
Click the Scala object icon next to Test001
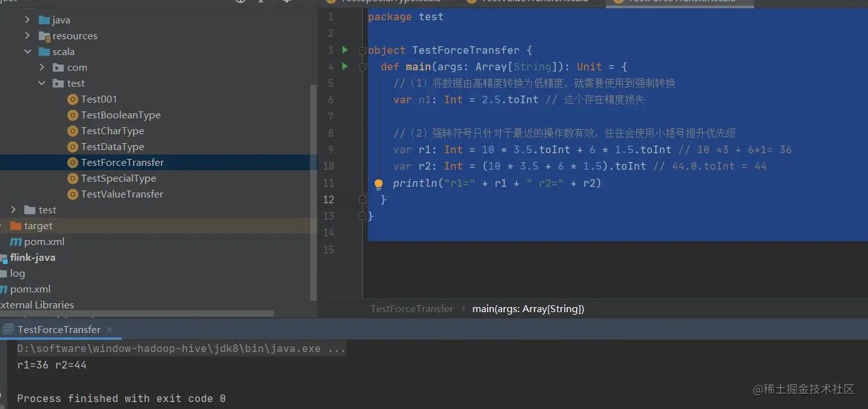[x=73, y=99]
